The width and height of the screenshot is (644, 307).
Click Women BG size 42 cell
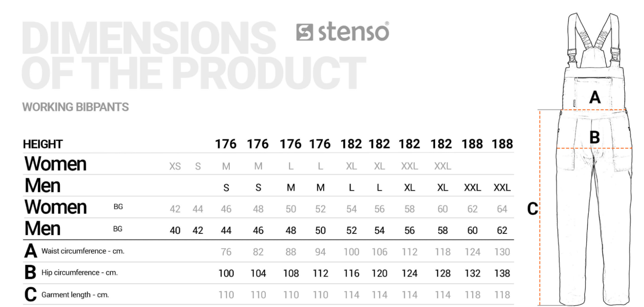point(175,209)
